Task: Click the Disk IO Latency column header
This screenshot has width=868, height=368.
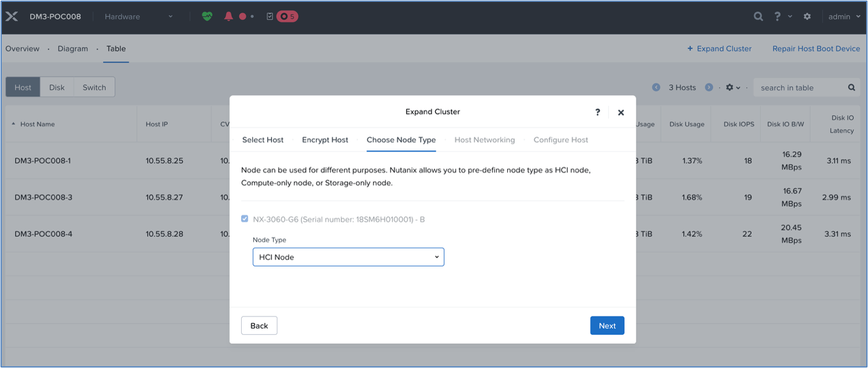Action: coord(842,124)
